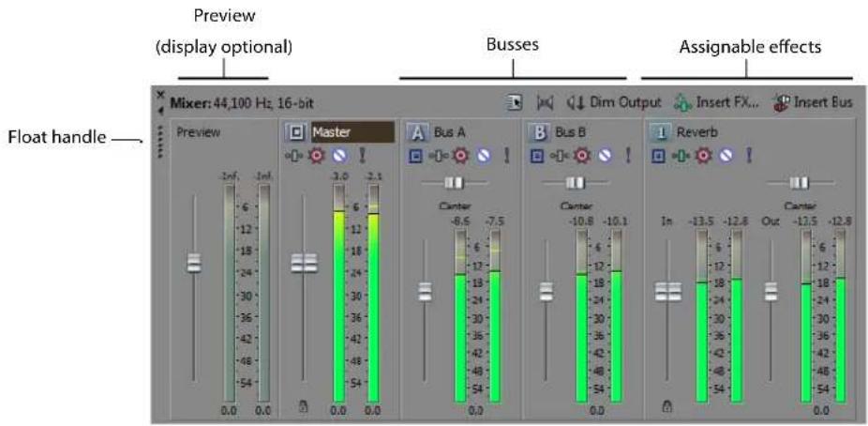Open Bus A automation settings gear
The image size is (868, 426).
[459, 156]
